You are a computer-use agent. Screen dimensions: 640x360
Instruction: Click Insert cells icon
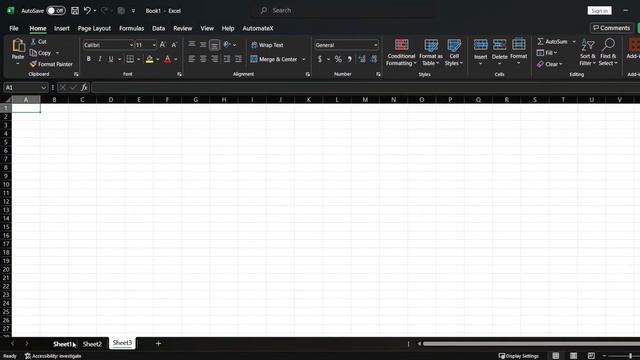tap(480, 44)
